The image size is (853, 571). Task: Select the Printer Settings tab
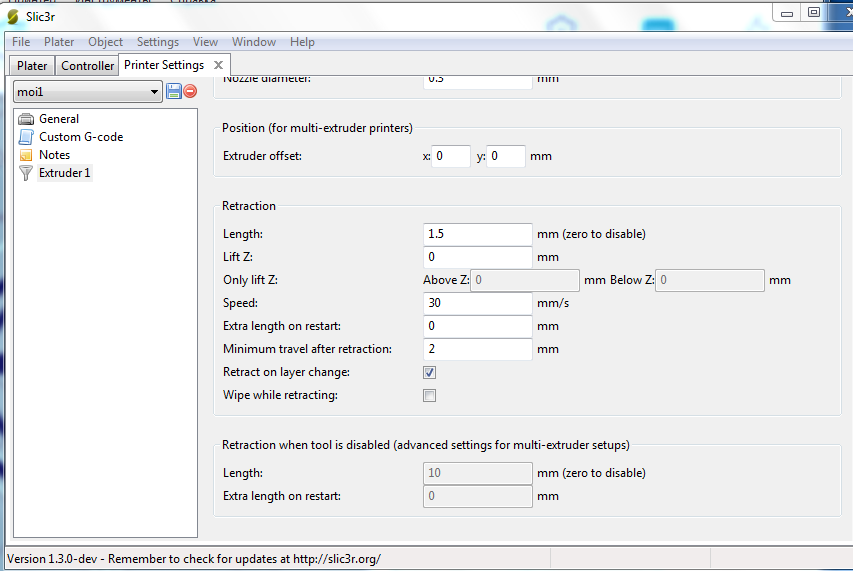click(164, 65)
